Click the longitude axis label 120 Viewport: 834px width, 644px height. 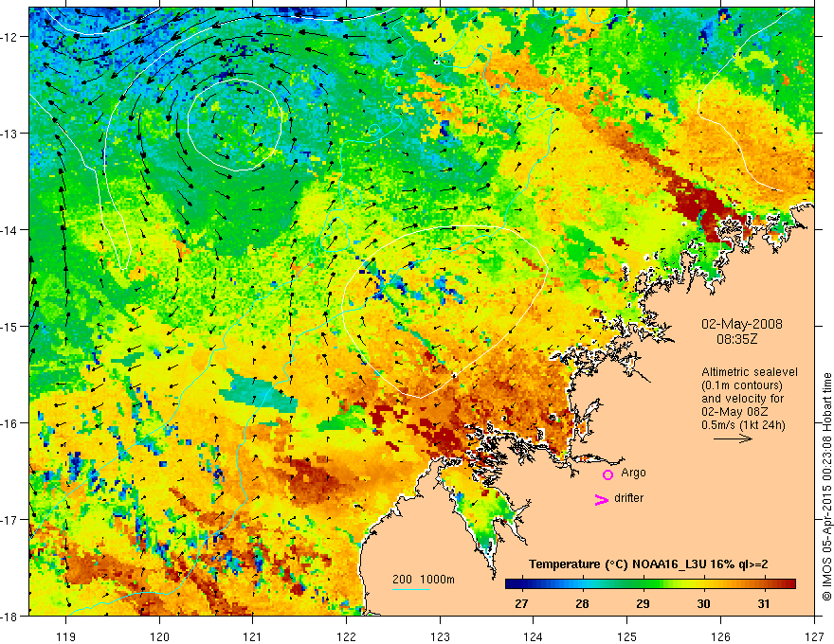click(159, 636)
